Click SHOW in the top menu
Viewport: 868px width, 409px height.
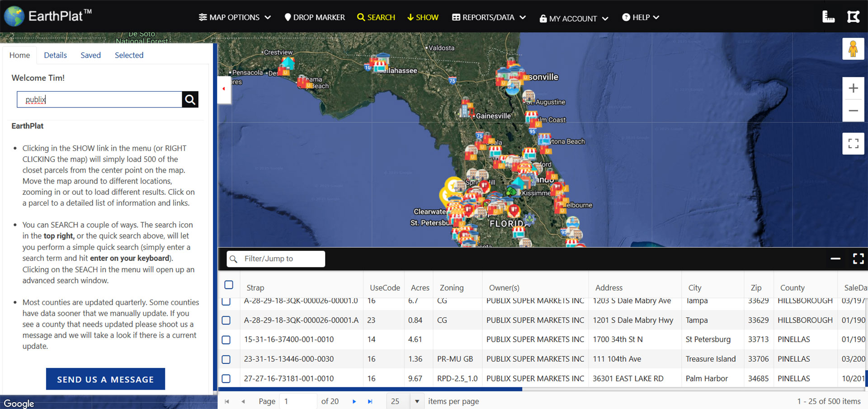pos(423,17)
